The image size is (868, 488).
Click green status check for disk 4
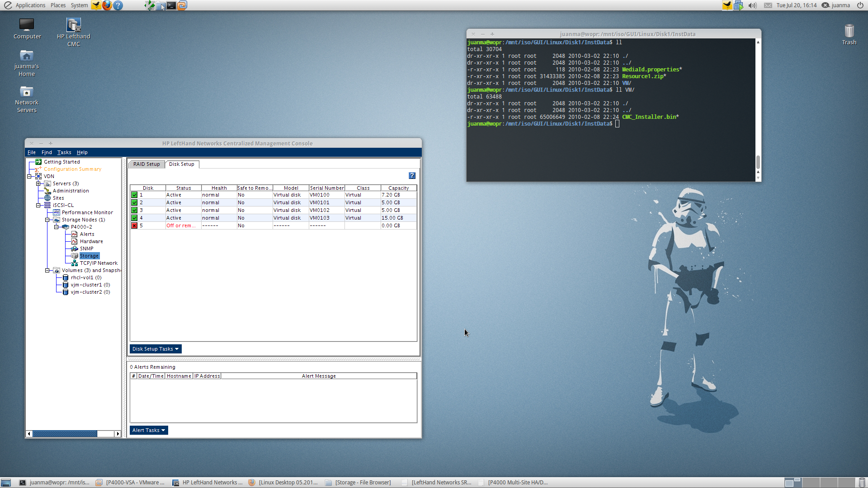coord(134,218)
